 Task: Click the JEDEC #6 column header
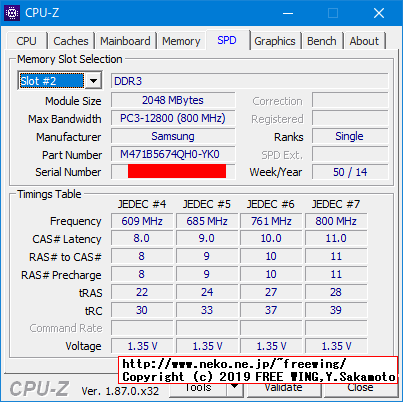(271, 204)
